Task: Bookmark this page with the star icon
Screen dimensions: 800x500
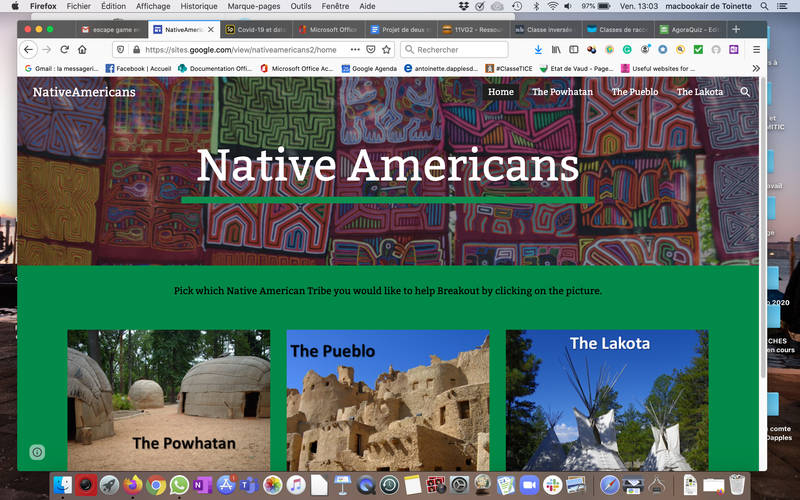Action: coord(387,49)
